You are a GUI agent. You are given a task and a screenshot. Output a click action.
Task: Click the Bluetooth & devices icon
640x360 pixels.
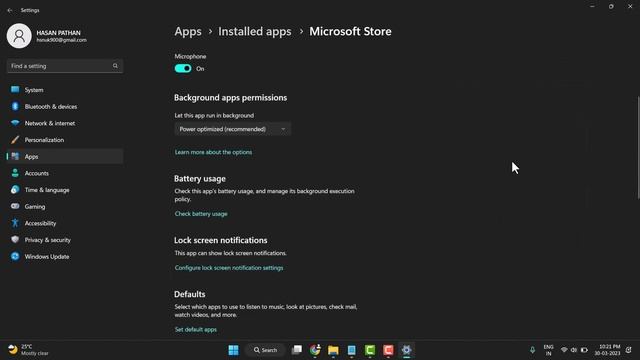point(15,106)
